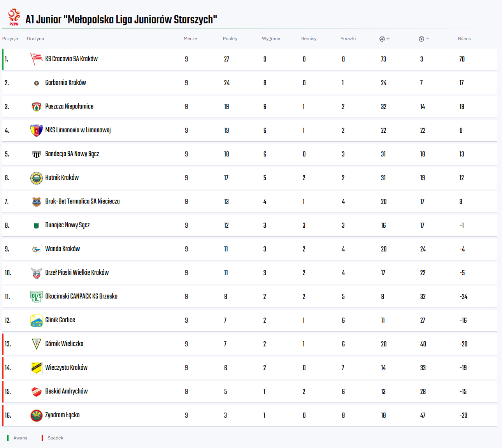Click the Zyndram Łącko round crest

pos(37,415)
